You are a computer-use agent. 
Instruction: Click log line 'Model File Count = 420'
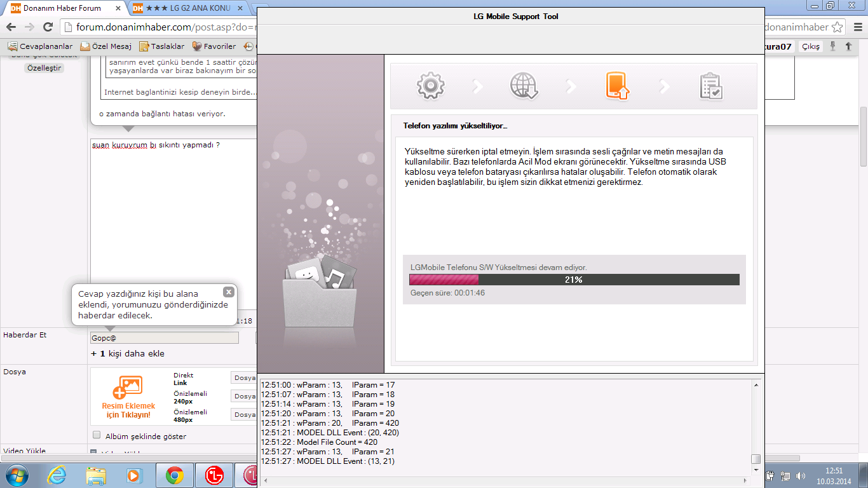[319, 442]
